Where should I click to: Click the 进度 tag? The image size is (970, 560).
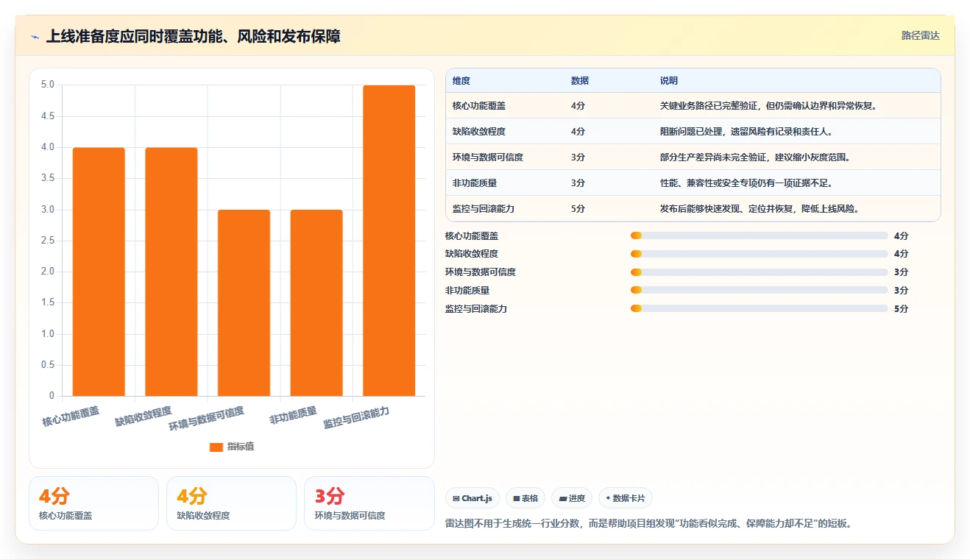tap(572, 498)
